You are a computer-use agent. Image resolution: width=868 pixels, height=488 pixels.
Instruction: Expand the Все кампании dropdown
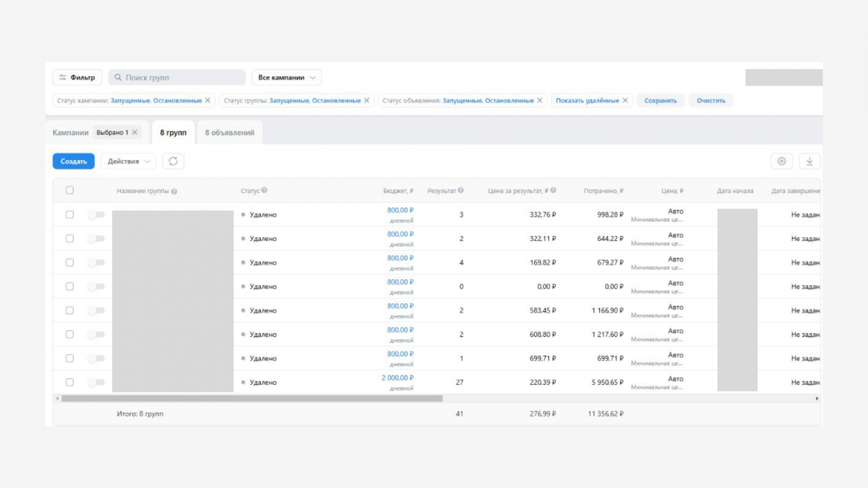286,78
